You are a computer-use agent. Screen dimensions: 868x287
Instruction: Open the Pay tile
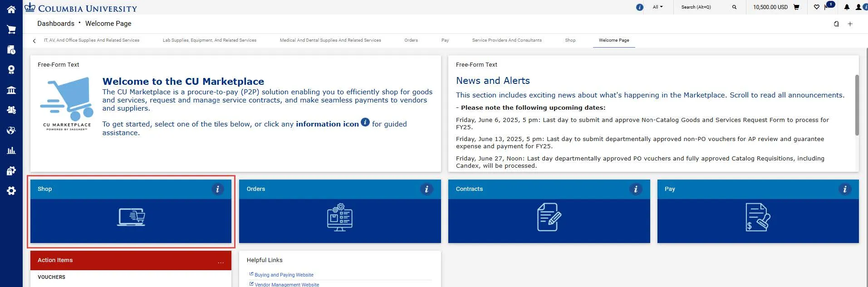point(758,211)
